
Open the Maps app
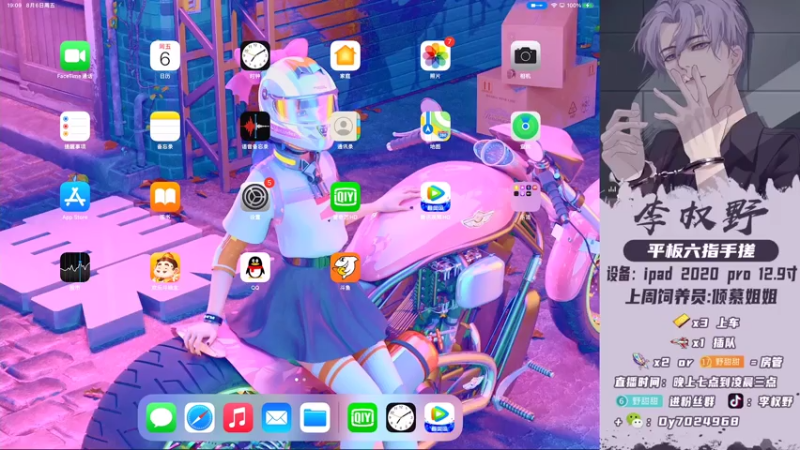435,126
